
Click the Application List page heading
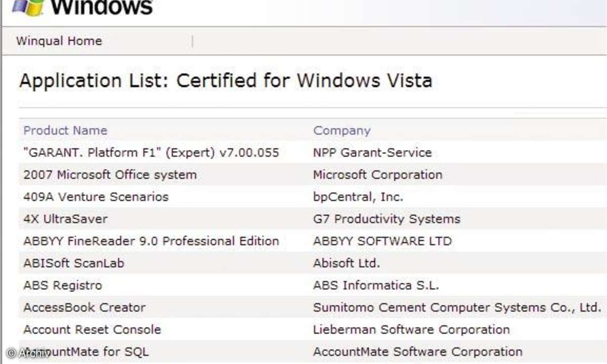tap(226, 81)
